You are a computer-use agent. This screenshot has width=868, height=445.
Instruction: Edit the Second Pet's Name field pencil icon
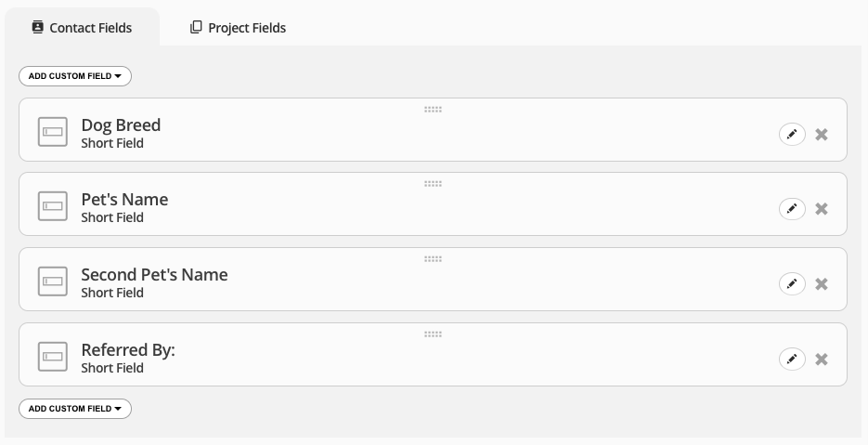click(792, 284)
